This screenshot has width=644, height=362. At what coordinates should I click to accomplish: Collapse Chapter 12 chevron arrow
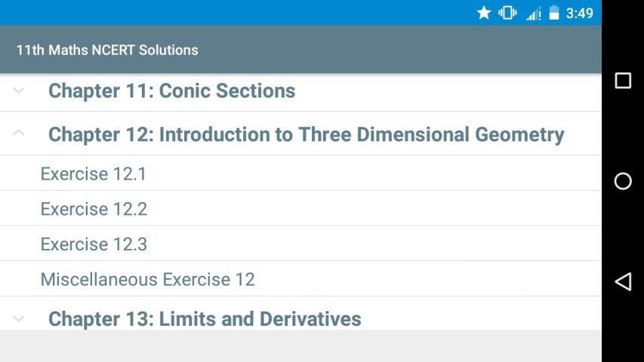19,133
